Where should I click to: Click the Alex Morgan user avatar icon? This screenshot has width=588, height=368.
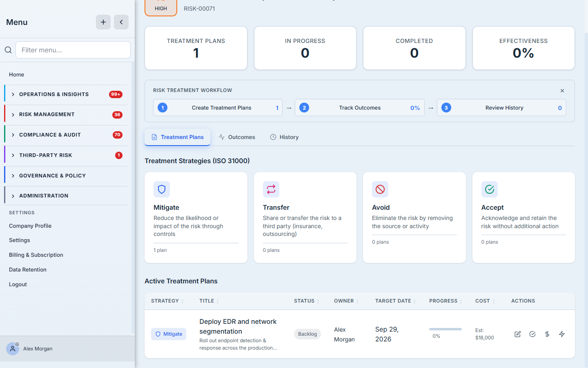tap(13, 349)
